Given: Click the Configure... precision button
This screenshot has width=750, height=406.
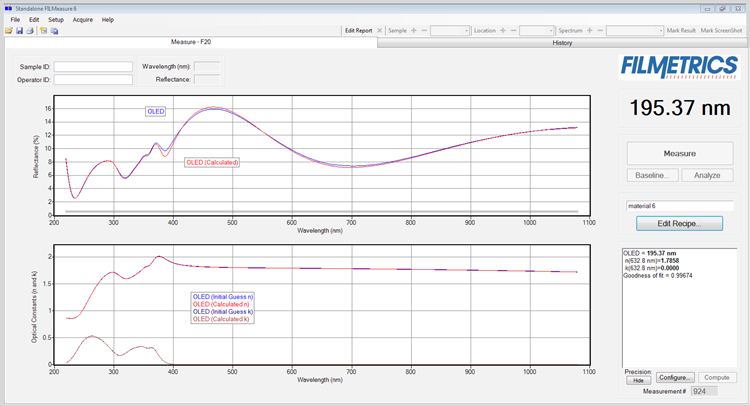Looking at the screenshot, I should click(675, 378).
